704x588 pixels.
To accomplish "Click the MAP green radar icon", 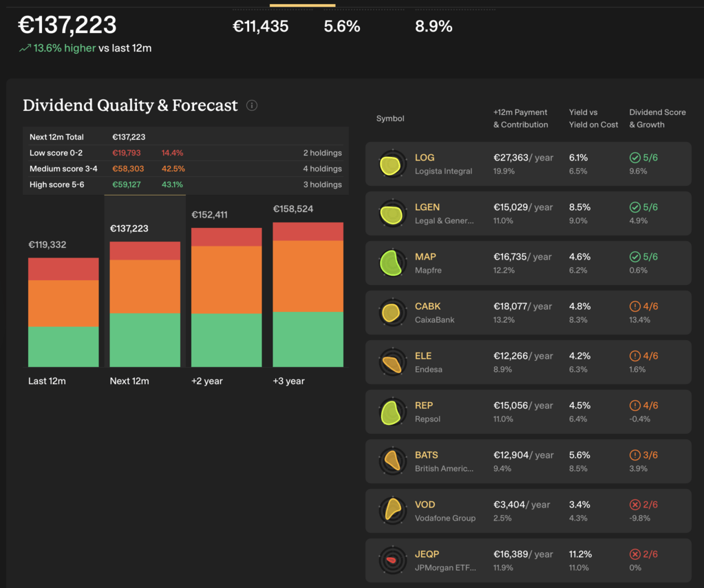I will (391, 263).
